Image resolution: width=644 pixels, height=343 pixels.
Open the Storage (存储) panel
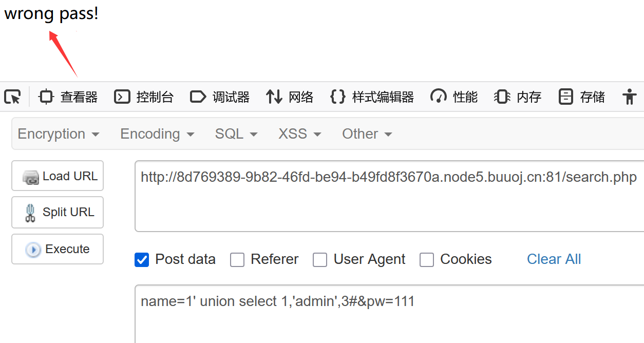click(582, 97)
